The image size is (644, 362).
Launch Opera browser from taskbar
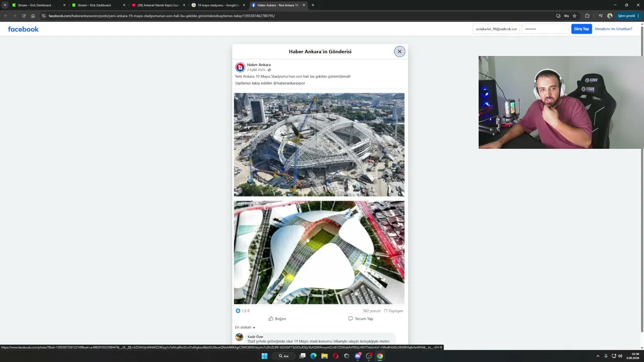[x=336, y=356]
